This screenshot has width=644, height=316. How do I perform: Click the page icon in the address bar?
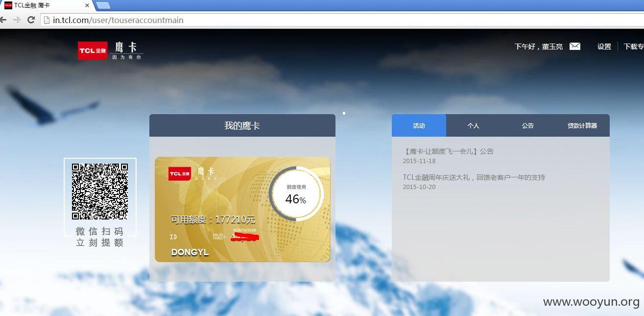(47, 20)
